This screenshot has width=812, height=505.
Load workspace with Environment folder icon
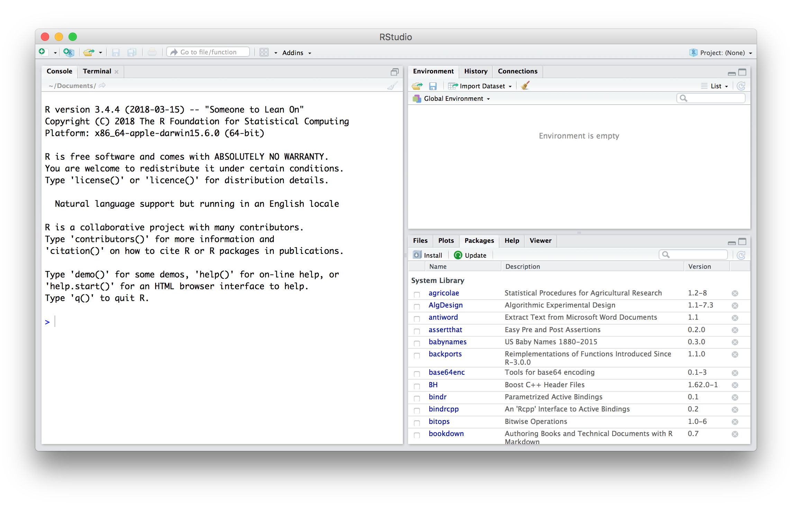[x=417, y=86]
